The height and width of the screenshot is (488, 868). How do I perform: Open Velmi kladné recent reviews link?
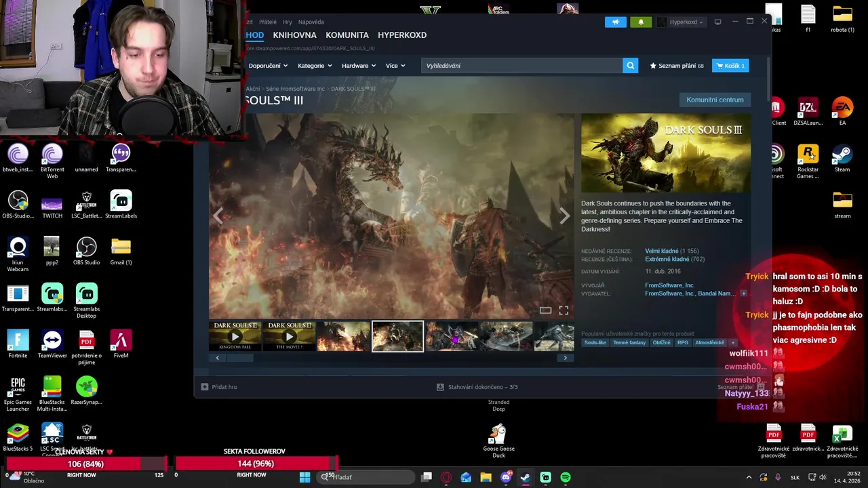(x=662, y=251)
